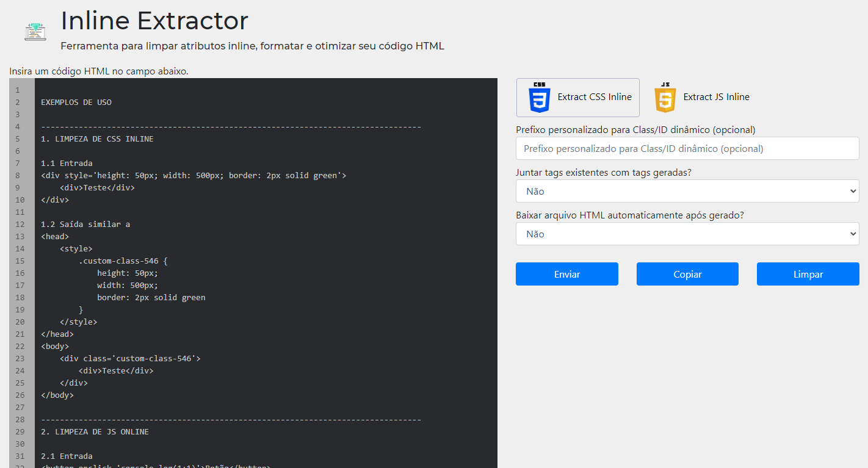Click the closing '</body>' tag line
868x468 pixels.
57,395
